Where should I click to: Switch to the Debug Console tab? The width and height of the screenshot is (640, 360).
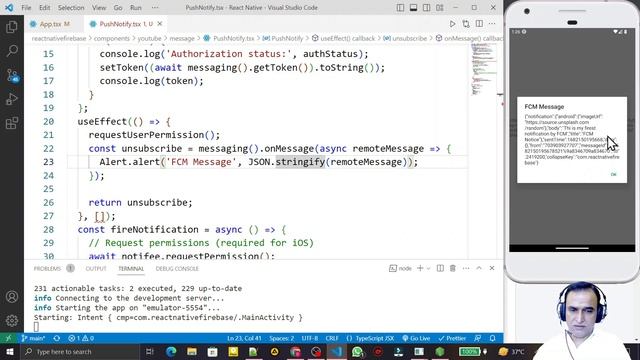coord(177,269)
